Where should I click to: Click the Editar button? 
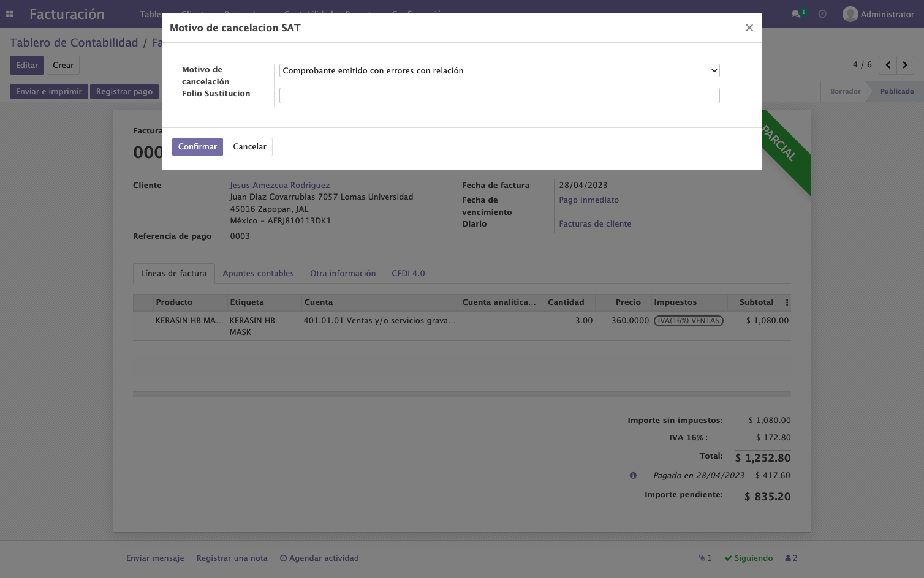pos(27,66)
